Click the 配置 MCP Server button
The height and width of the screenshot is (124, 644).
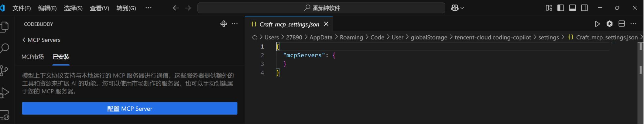130,108
